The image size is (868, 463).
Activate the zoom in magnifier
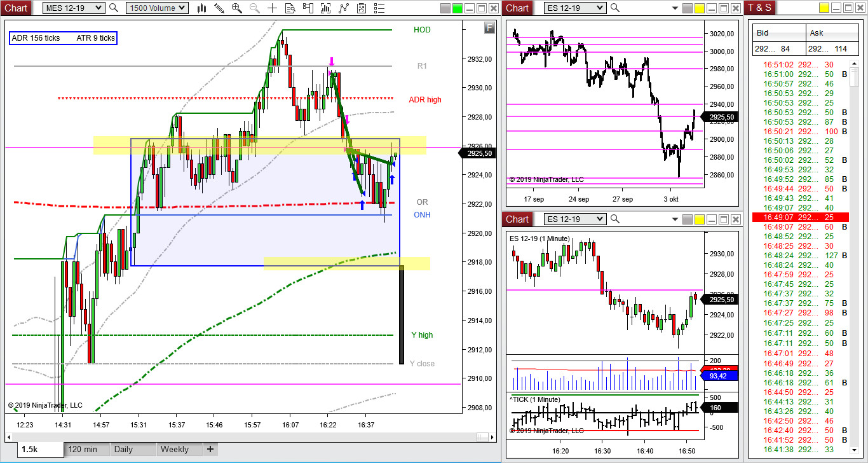(237, 8)
